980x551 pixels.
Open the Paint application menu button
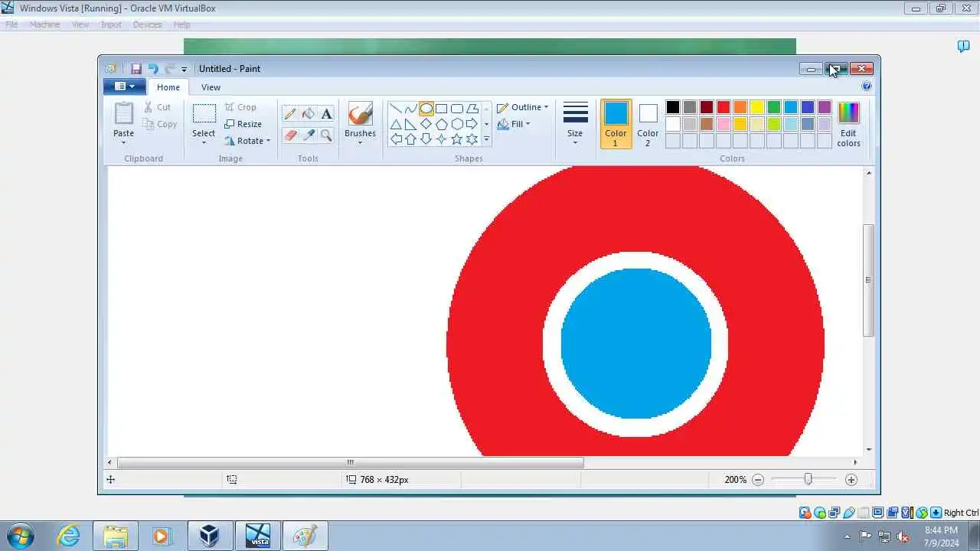(124, 86)
